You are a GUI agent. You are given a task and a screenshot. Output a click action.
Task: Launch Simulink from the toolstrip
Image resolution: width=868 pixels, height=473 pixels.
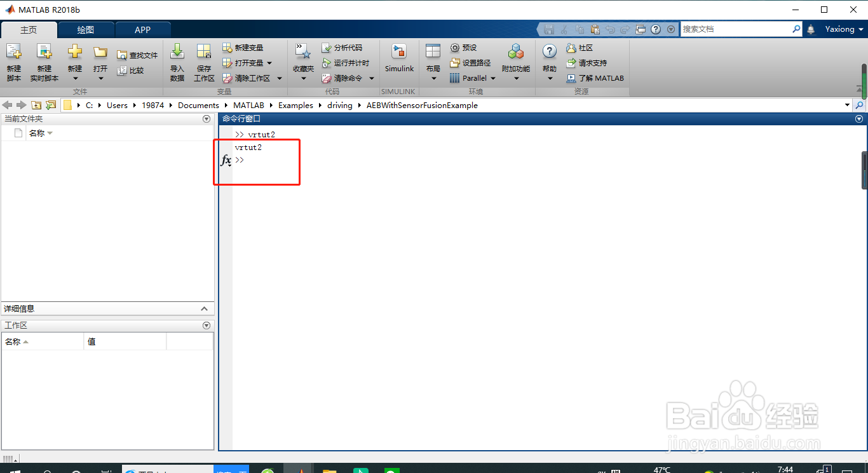(x=399, y=58)
